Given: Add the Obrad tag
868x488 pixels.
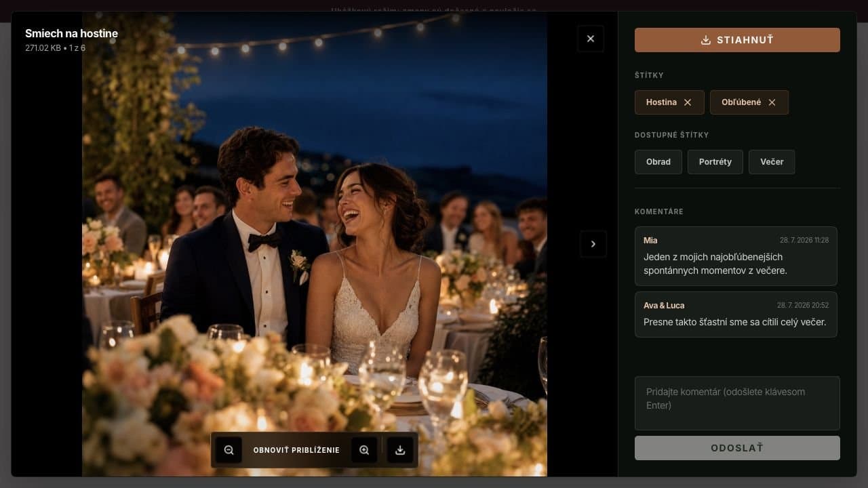Looking at the screenshot, I should (658, 162).
